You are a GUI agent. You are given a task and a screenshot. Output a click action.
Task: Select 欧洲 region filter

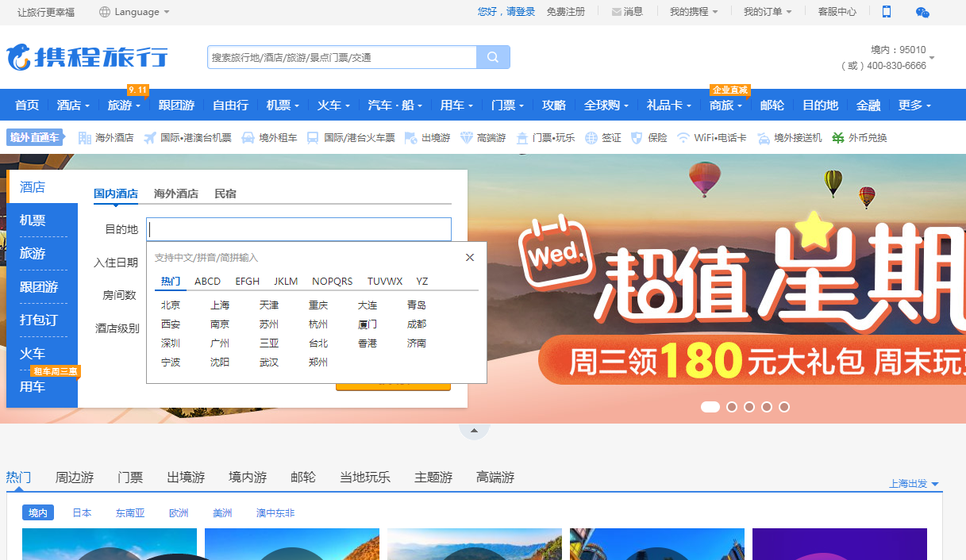click(179, 513)
